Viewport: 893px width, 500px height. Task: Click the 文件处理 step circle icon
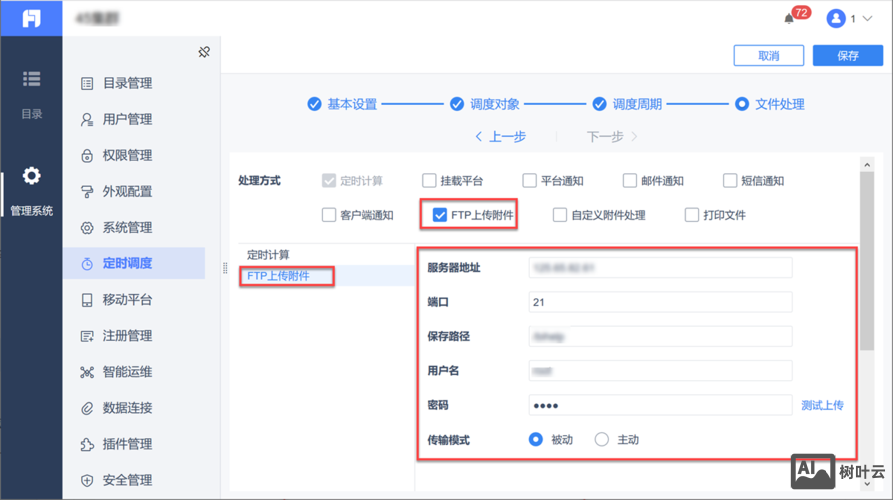[x=742, y=104]
